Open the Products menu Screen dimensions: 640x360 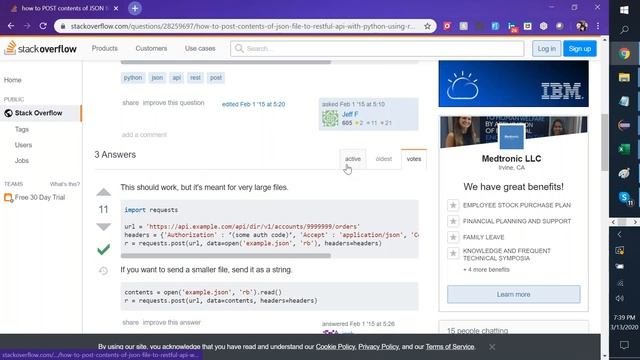[104, 48]
